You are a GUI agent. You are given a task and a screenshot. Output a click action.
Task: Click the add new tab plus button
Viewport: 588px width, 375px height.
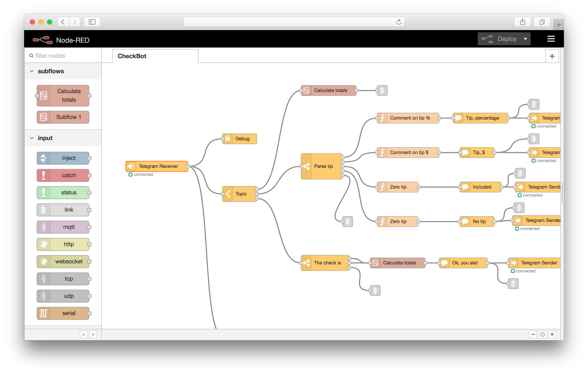coord(552,56)
